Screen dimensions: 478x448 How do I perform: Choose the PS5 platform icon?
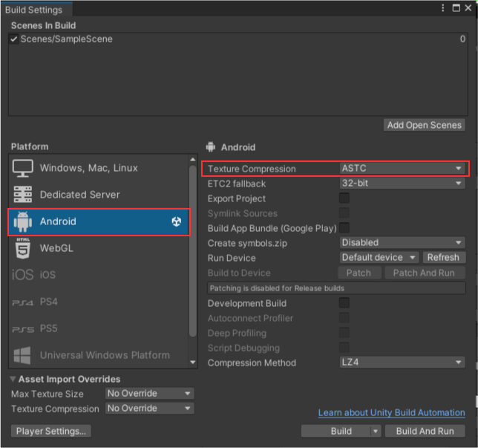tap(22, 328)
